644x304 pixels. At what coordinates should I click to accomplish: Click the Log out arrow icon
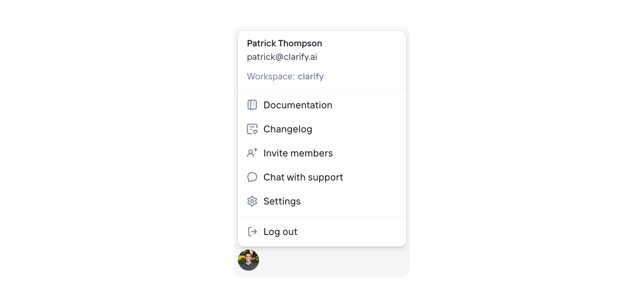252,231
